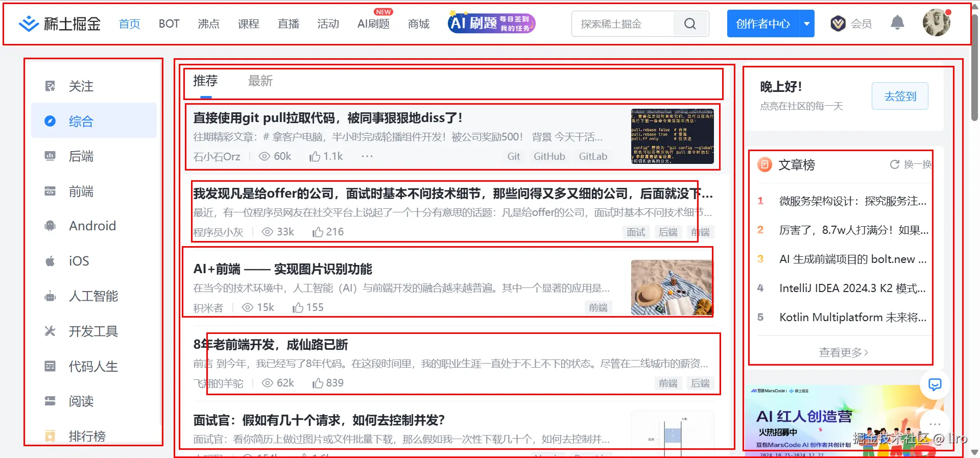Open 活动 in top navigation
This screenshot has width=980, height=458.
[328, 24]
